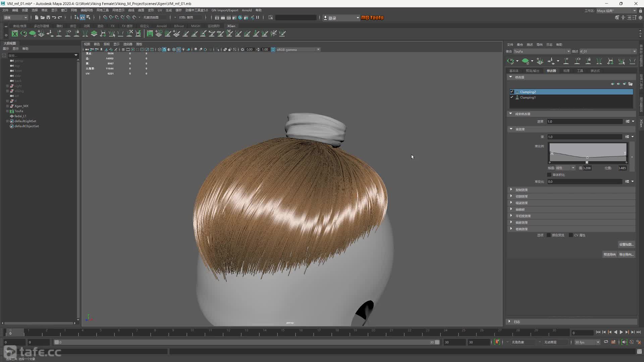Click the guide lock icon in XGen panel
This screenshot has height=362, width=644.
tap(588, 61)
